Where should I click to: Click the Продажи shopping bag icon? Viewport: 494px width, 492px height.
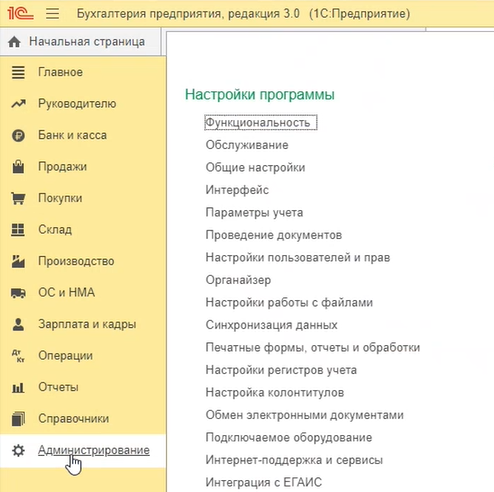(x=18, y=167)
